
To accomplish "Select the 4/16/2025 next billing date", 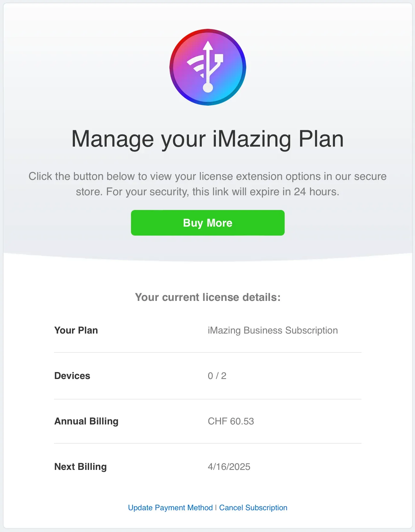I will 229,466.
